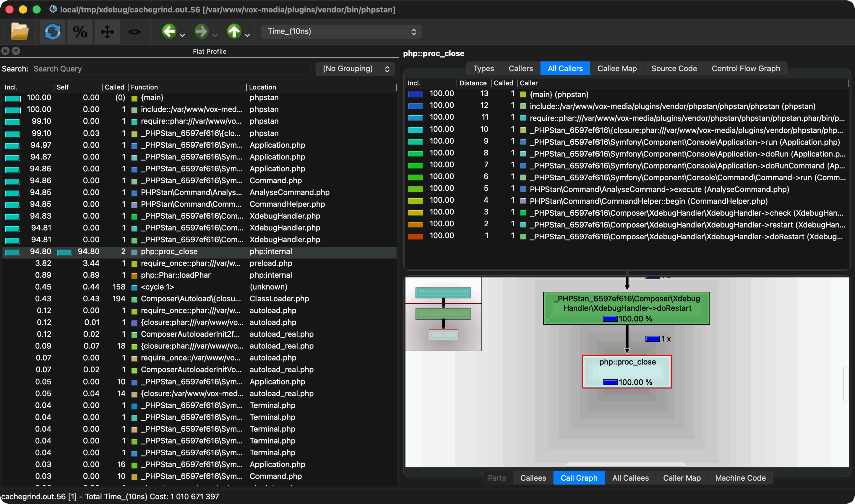This screenshot has width=855, height=504.
Task: Click the green back arrow
Action: coord(169,32)
